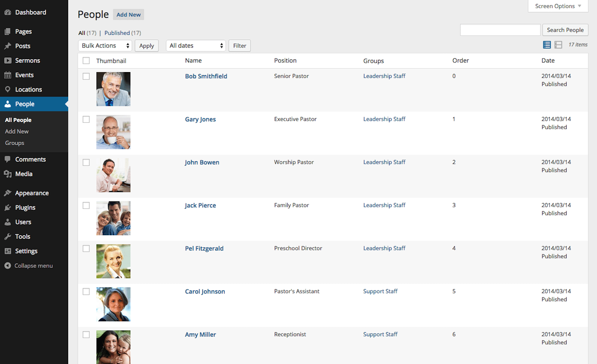597x364 pixels.
Task: Tick the Amy Miller row checkbox
Action: [86, 335]
